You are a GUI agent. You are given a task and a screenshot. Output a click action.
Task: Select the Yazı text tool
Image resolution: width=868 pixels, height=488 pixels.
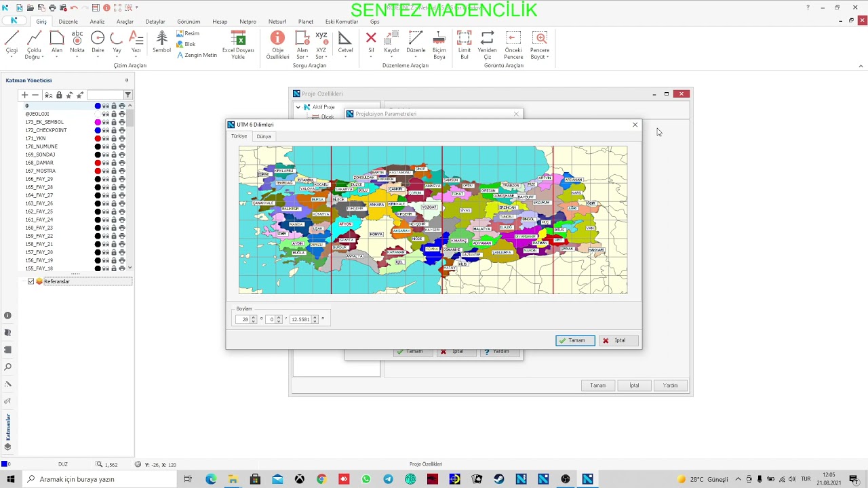pos(136,41)
